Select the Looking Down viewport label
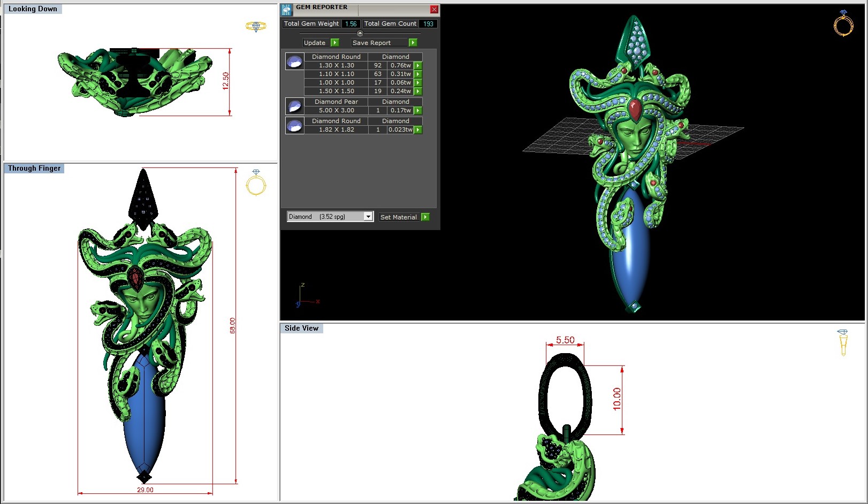The width and height of the screenshot is (868, 504). (x=33, y=9)
